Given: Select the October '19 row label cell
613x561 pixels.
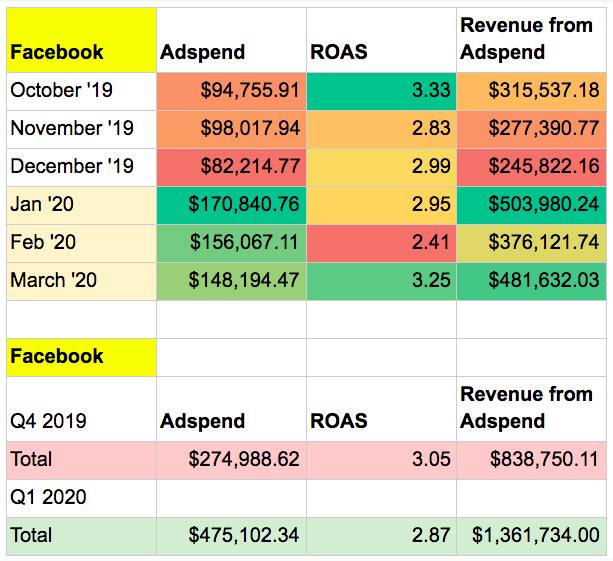Looking at the screenshot, I should (x=80, y=91).
